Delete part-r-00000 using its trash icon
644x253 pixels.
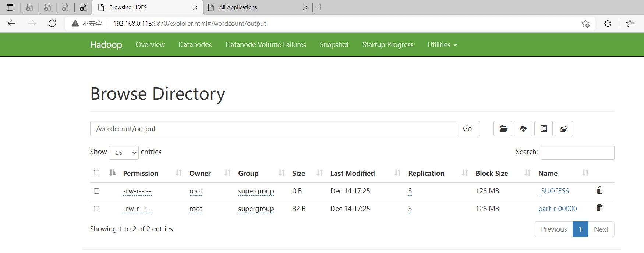(x=599, y=208)
